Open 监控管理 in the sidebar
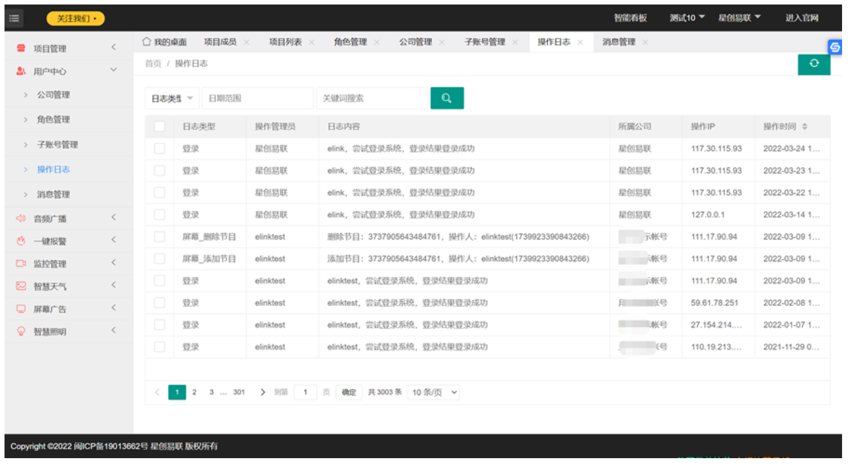The width and height of the screenshot is (868, 470). pyautogui.click(x=51, y=263)
